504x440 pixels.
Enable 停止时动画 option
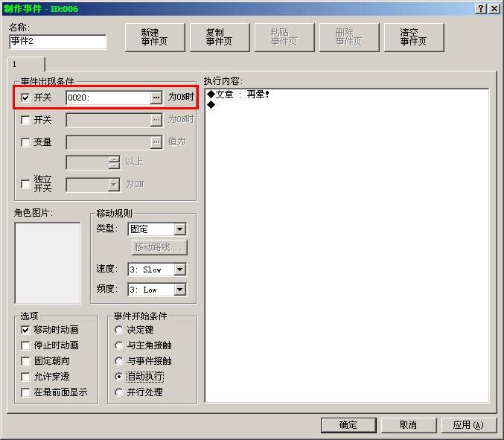[25, 345]
